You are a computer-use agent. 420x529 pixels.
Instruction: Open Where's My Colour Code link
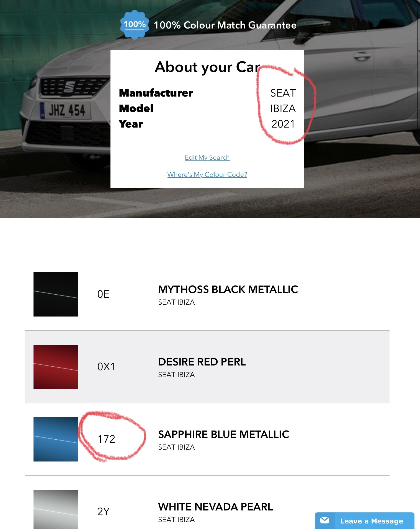[x=207, y=175]
